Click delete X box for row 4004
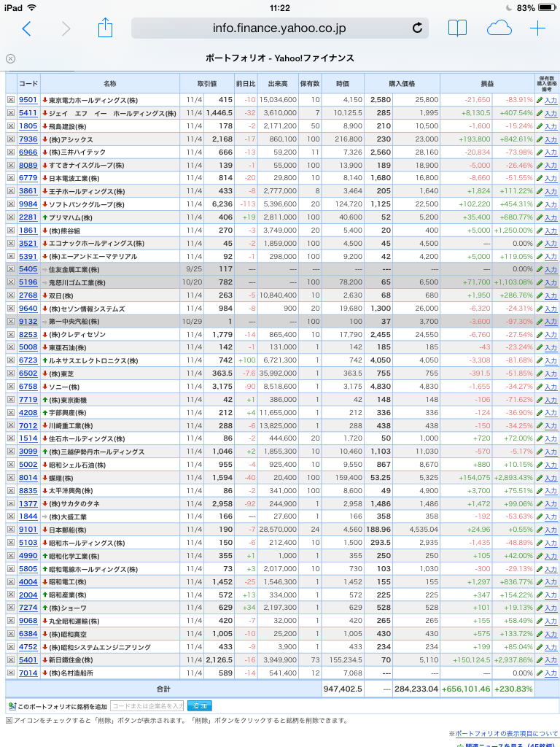 [x=11, y=581]
